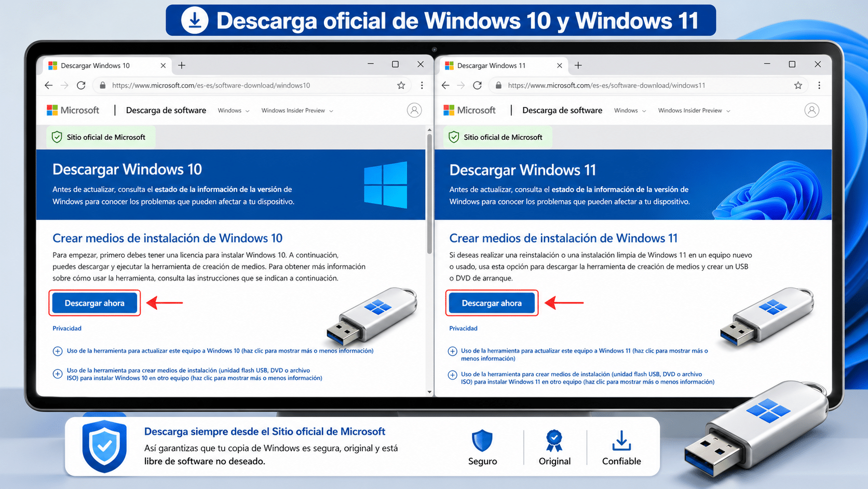Select the Descargar Windows 11 tab
This screenshot has width=868, height=489.
pos(503,65)
